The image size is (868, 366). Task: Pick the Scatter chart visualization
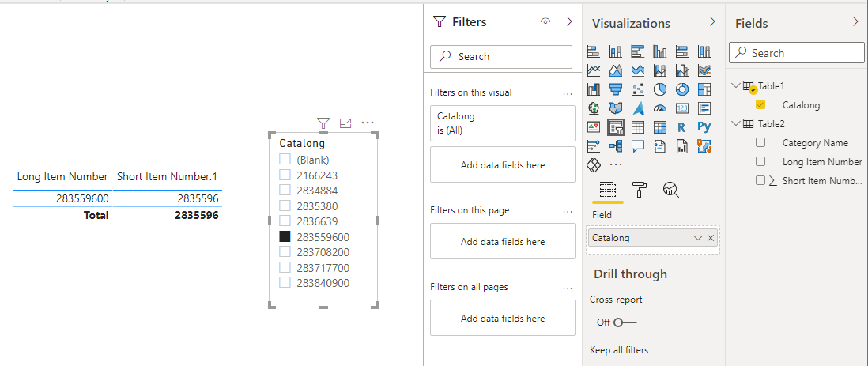[638, 89]
